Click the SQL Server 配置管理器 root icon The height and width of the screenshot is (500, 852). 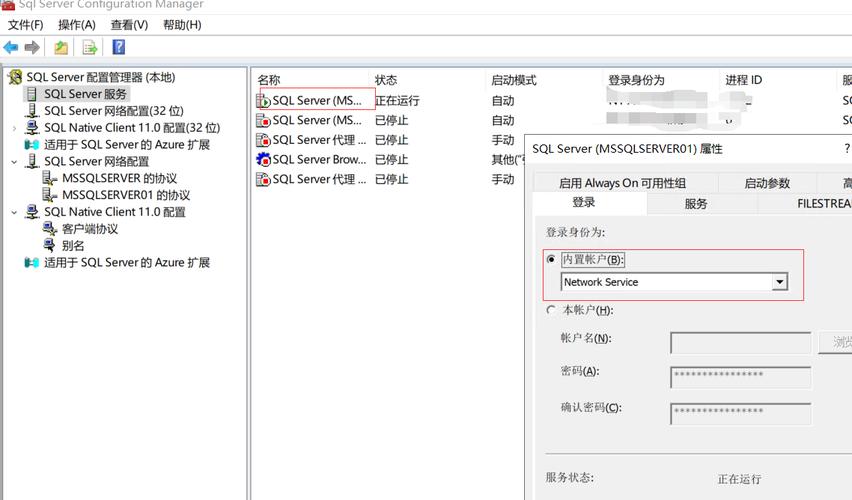[x=15, y=78]
